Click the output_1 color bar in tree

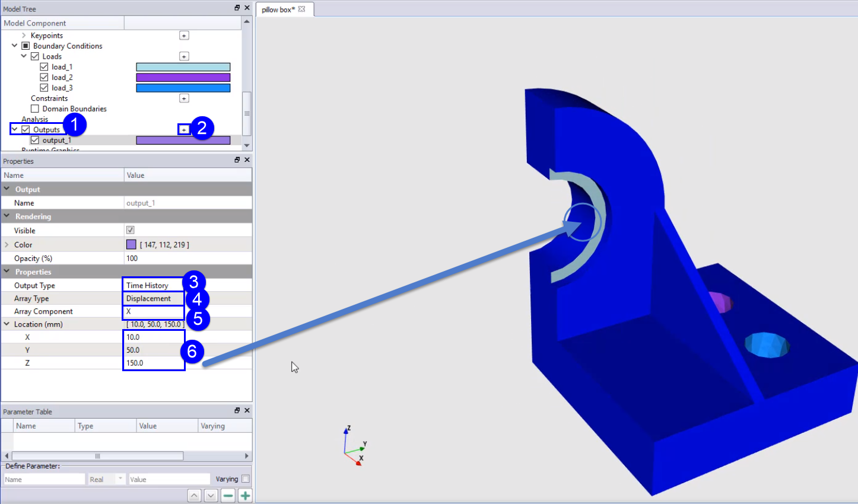tap(183, 140)
